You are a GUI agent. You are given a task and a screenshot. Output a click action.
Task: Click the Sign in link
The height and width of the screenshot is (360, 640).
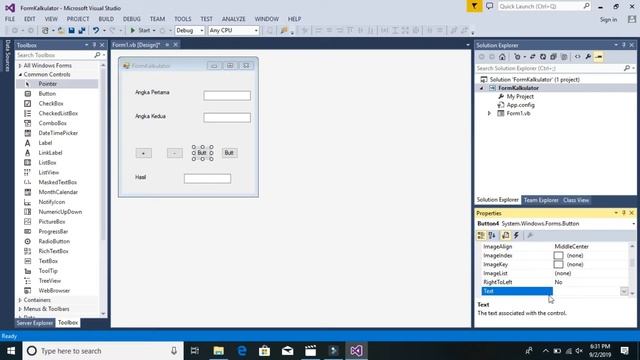[608, 20]
